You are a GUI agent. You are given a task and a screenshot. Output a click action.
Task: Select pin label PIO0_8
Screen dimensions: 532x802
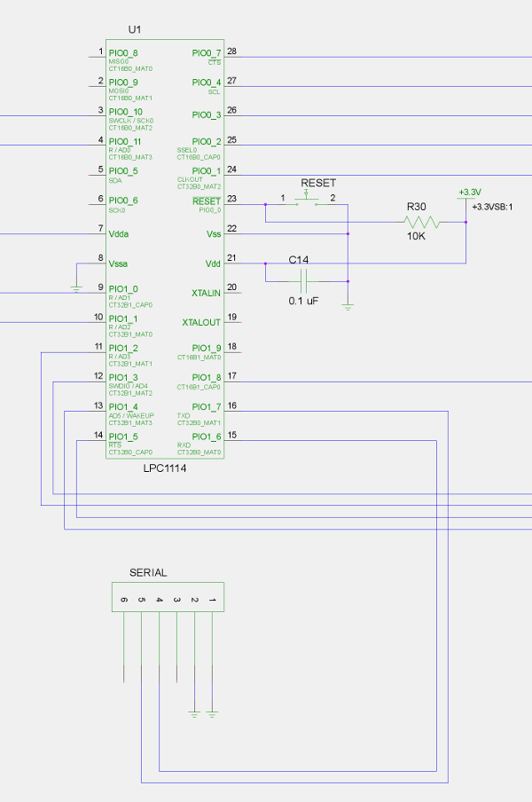click(123, 53)
